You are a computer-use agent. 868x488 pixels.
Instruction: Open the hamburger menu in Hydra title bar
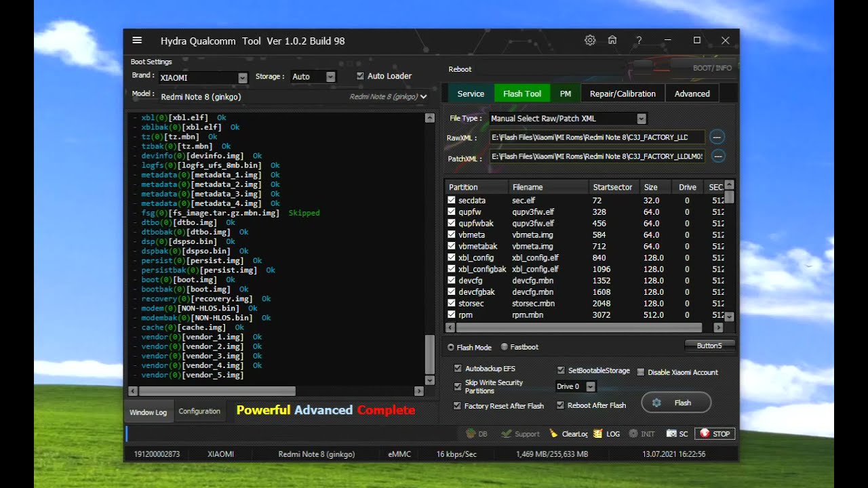(x=137, y=41)
